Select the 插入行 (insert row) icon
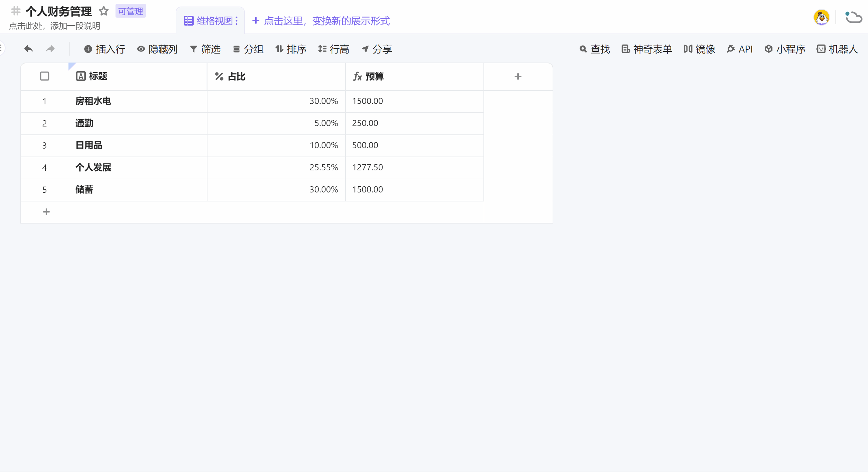 point(89,49)
